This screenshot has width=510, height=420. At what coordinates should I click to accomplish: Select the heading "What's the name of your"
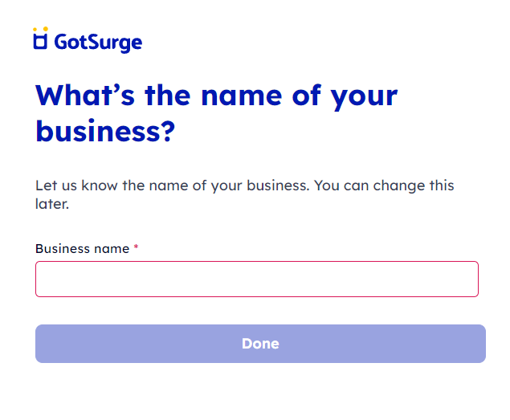[x=216, y=96]
